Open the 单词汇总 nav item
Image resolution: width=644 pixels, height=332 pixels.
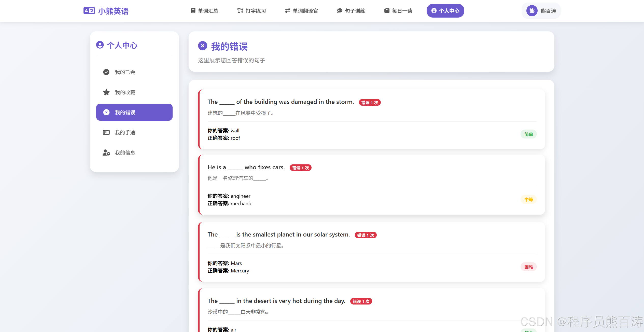click(x=204, y=11)
